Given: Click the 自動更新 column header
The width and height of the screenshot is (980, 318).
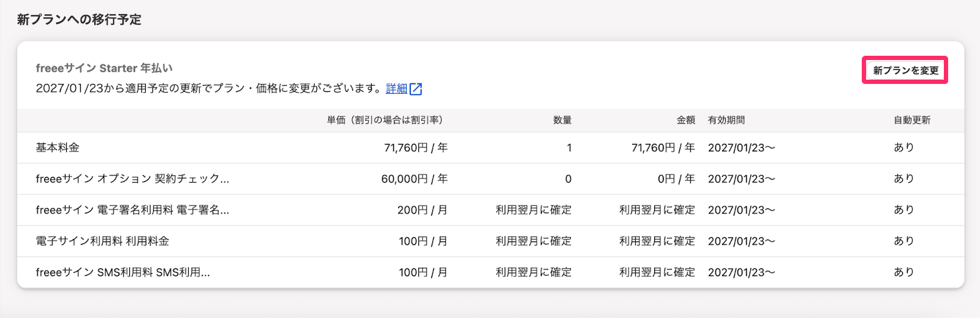Looking at the screenshot, I should pyautogui.click(x=912, y=120).
